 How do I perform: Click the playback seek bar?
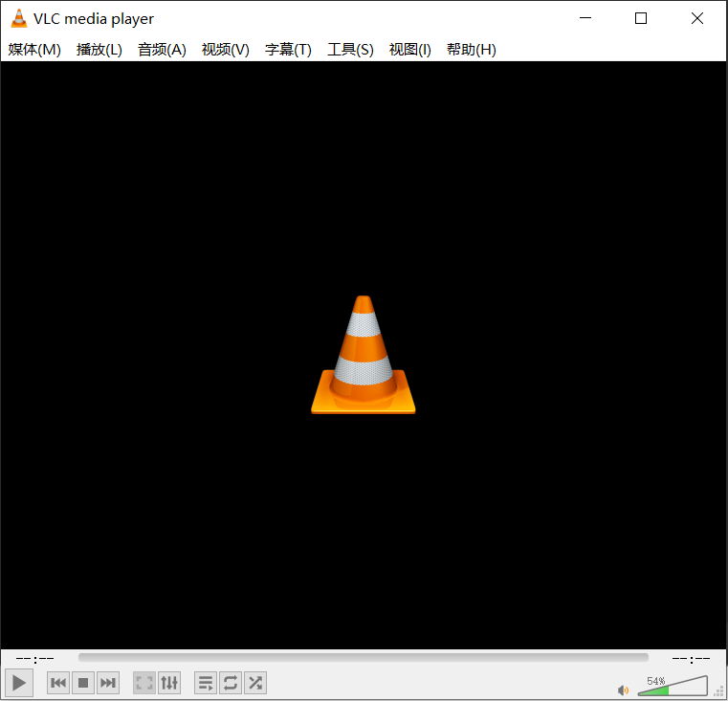click(364, 657)
